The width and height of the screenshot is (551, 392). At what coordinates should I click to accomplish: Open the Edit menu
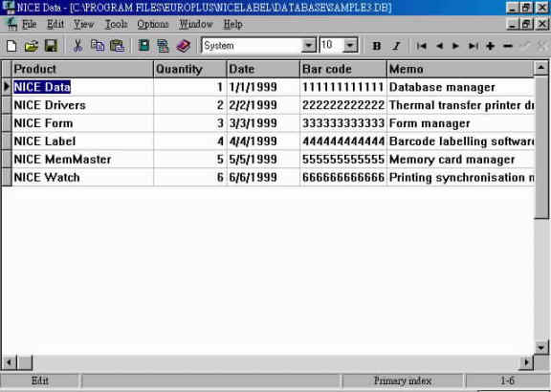[55, 24]
